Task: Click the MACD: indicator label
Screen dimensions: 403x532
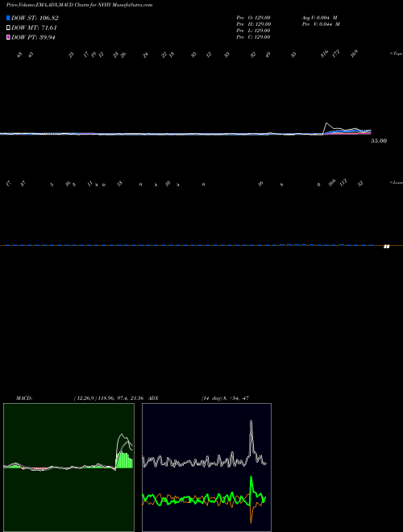Action: point(24,398)
